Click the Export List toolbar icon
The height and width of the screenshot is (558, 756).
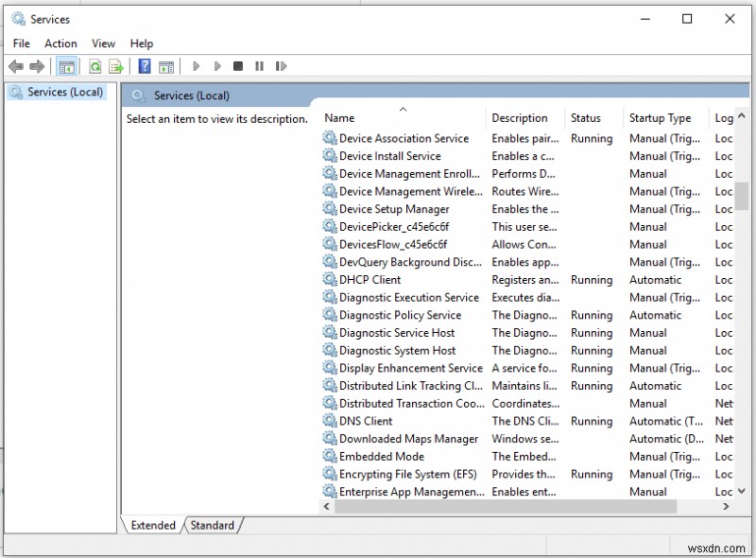click(116, 66)
